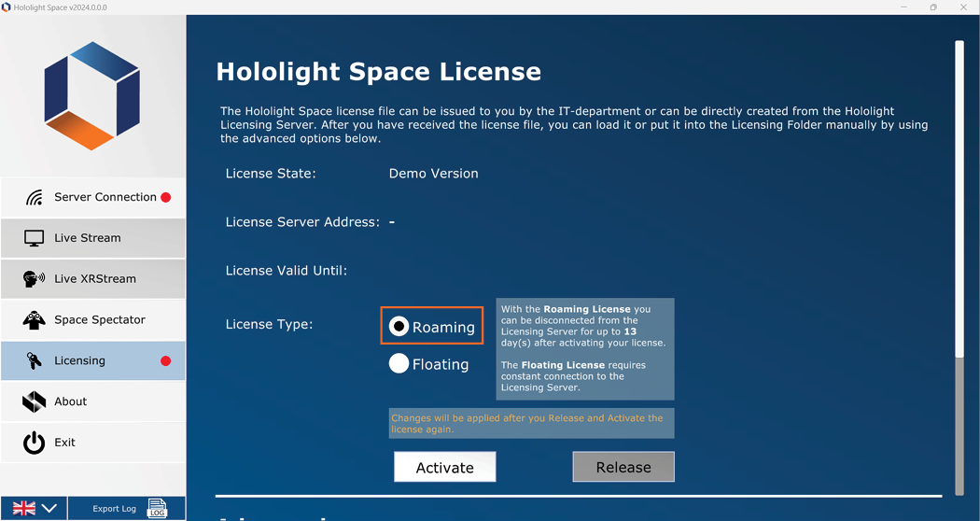The height and width of the screenshot is (521, 980).
Task: Expand the language dropdown chevron
Action: pos(49,509)
